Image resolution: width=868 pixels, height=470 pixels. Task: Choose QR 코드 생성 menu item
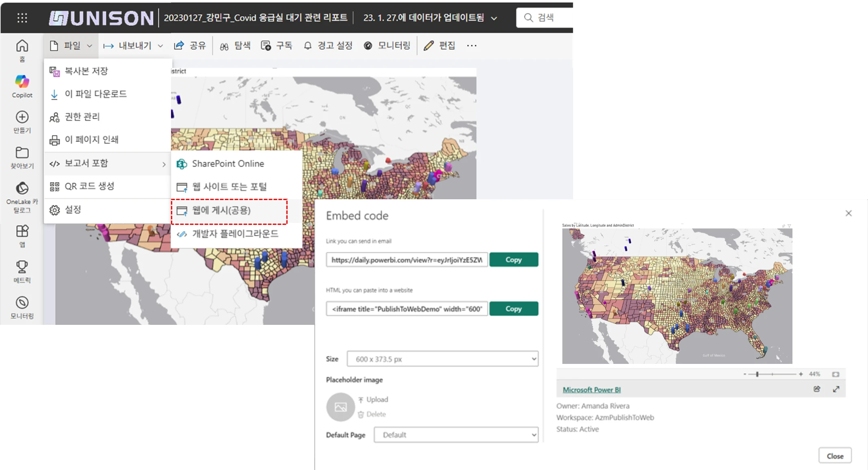coord(89,186)
